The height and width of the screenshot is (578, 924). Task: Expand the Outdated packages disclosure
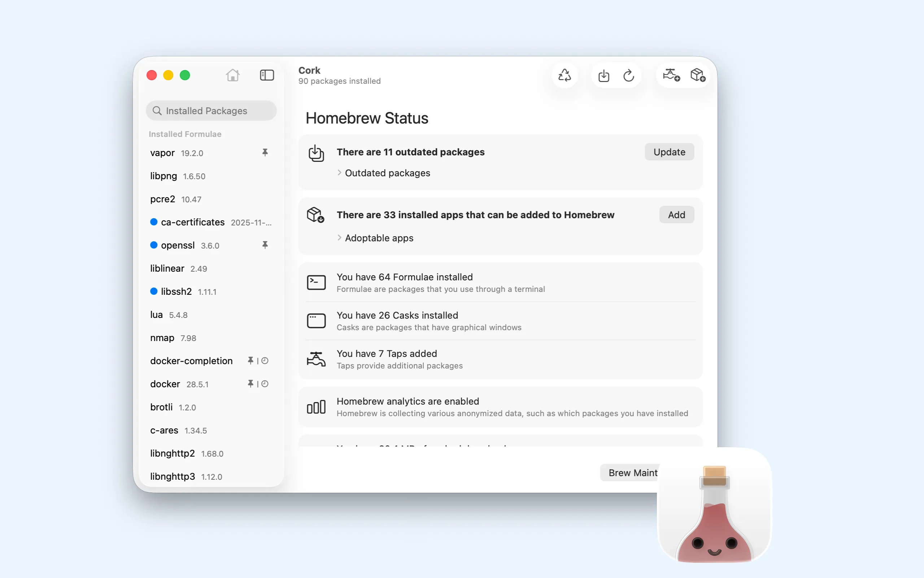339,173
